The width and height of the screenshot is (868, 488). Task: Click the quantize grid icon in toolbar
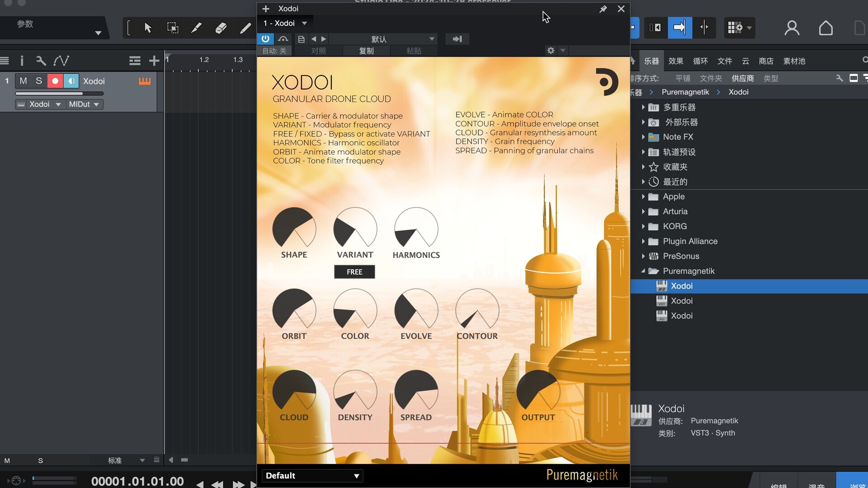(735, 28)
